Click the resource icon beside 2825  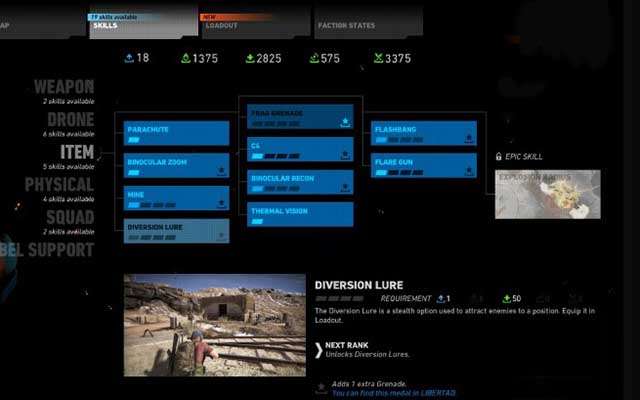click(x=250, y=58)
